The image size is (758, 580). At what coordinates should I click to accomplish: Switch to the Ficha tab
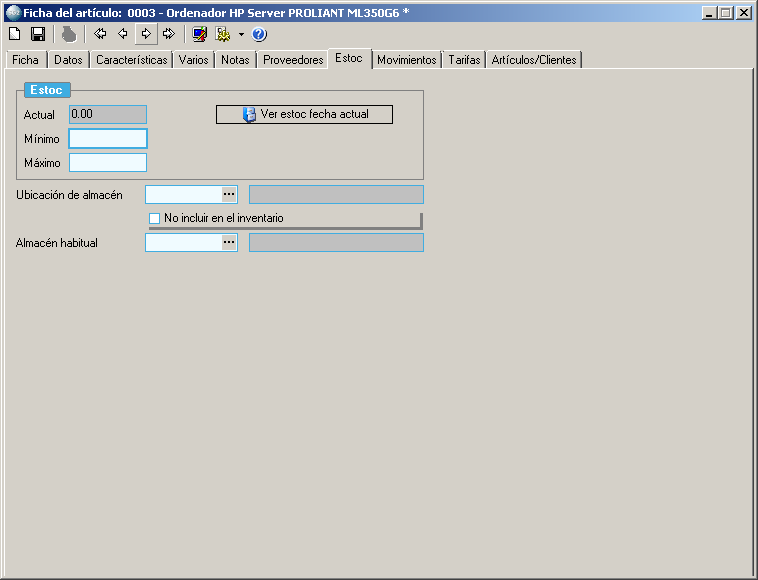coord(26,60)
